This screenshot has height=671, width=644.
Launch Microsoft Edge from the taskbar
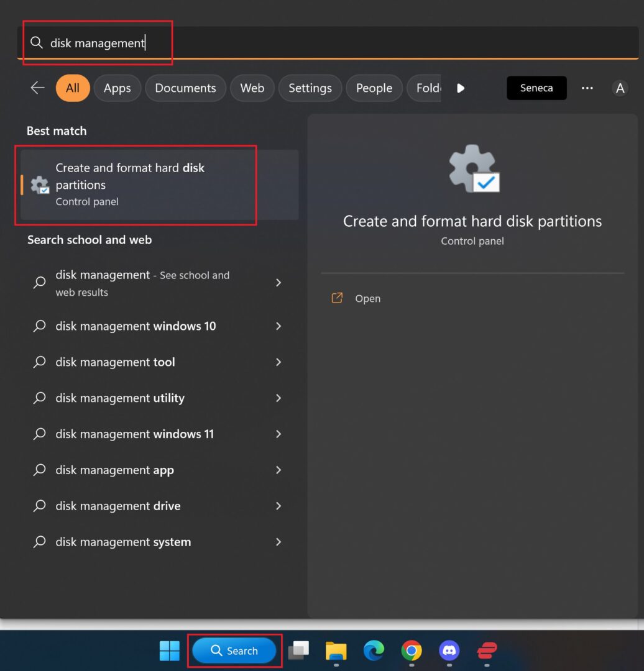point(374,650)
